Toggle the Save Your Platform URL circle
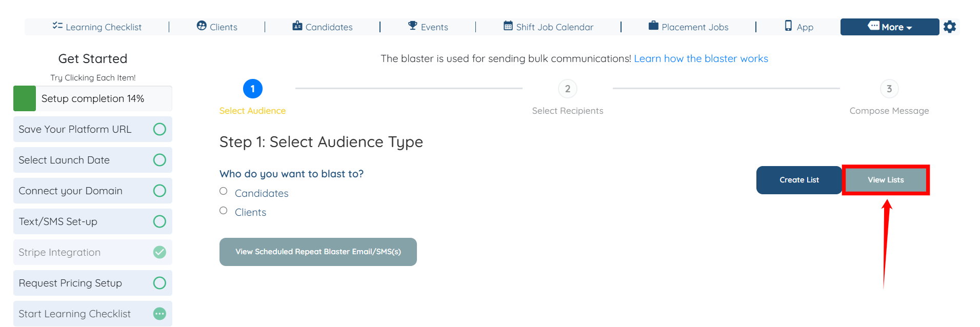980x327 pixels. pos(159,129)
